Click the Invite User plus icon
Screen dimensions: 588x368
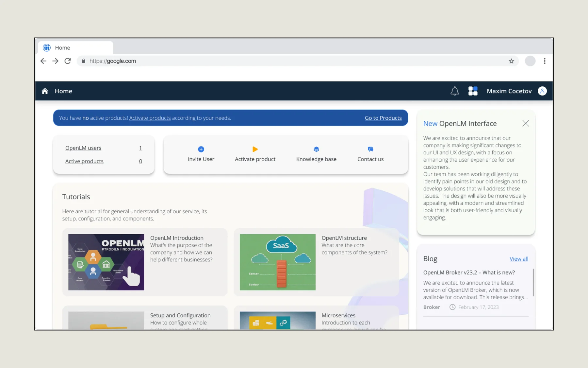pyautogui.click(x=201, y=149)
